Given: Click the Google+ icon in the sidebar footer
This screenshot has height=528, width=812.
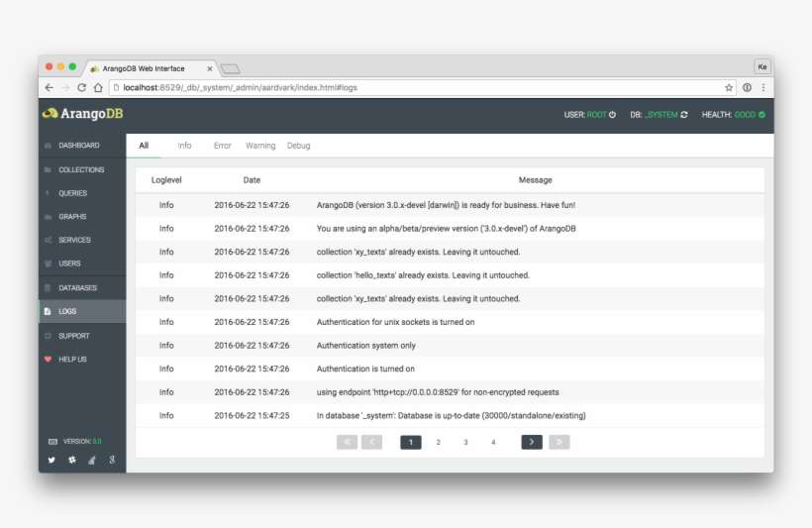Looking at the screenshot, I should pos(113,460).
